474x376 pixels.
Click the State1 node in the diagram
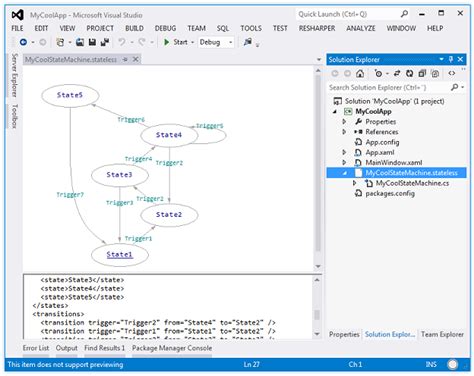click(x=120, y=255)
